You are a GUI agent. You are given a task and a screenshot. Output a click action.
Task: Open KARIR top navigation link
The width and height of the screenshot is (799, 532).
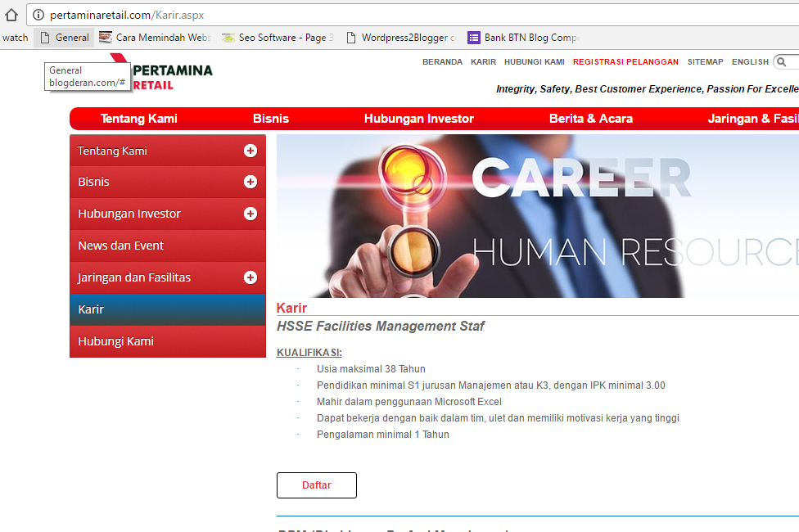[483, 61]
